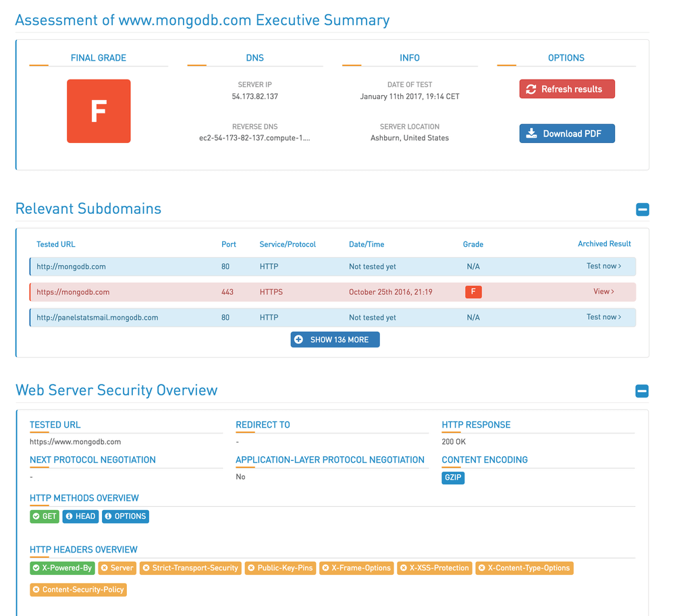
Task: Click the Refresh results button
Action: [x=567, y=89]
